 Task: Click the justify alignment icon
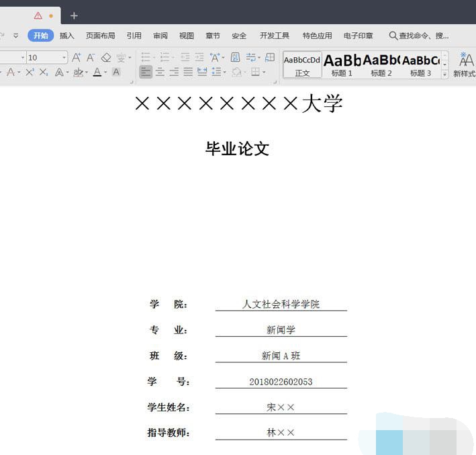[x=188, y=72]
